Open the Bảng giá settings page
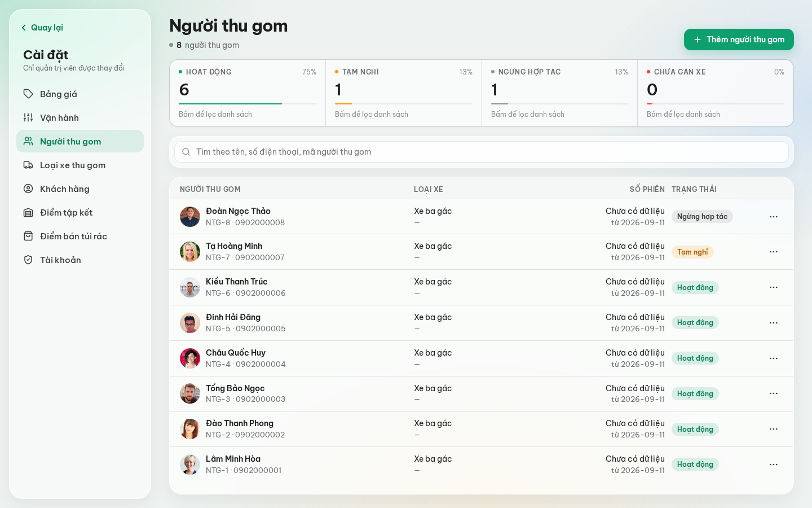Image resolution: width=812 pixels, height=508 pixels. click(x=80, y=94)
